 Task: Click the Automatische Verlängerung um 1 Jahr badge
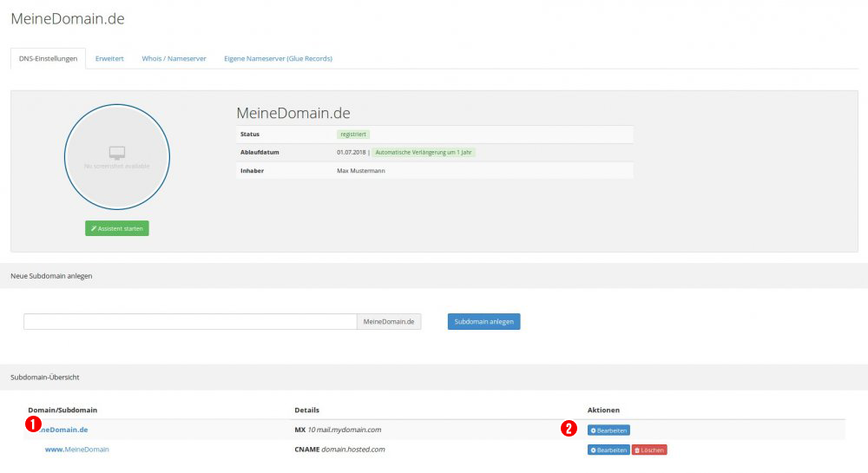pyautogui.click(x=424, y=152)
